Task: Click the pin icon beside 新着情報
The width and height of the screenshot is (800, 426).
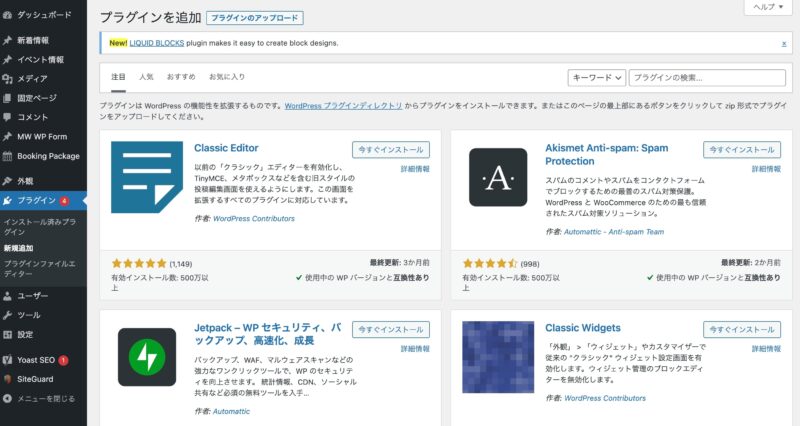Action: 7,40
